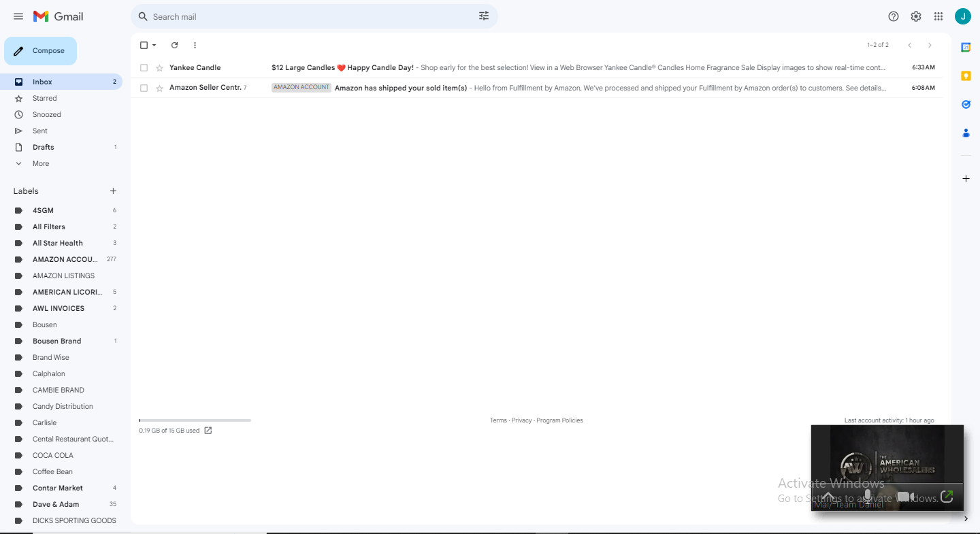
Task: Hide side panel chevron
Action: tap(966, 519)
